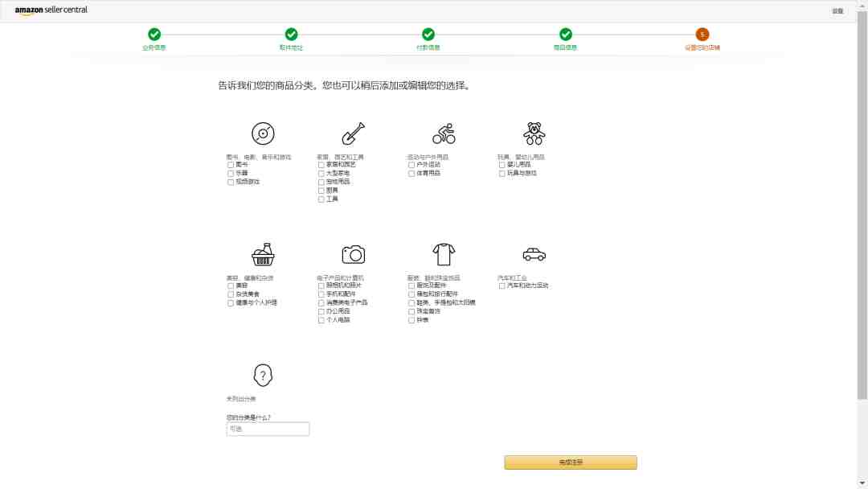This screenshot has width=868, height=489.
Task: Click the yellow complete registration button
Action: pyautogui.click(x=570, y=462)
